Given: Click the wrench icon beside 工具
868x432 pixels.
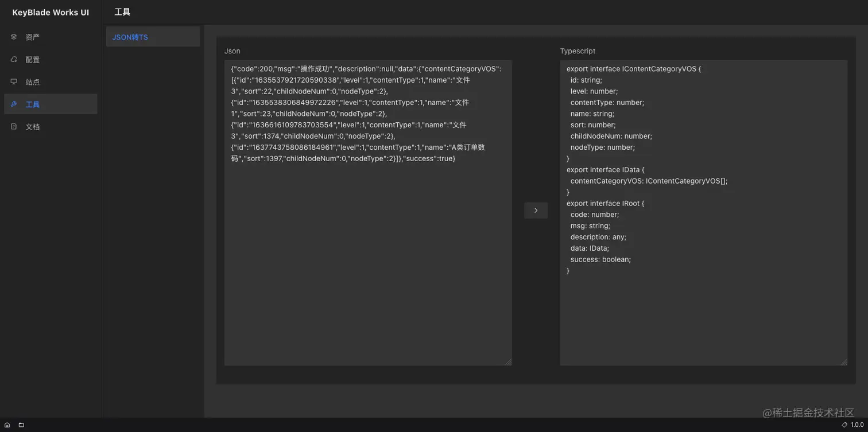Looking at the screenshot, I should tap(14, 104).
